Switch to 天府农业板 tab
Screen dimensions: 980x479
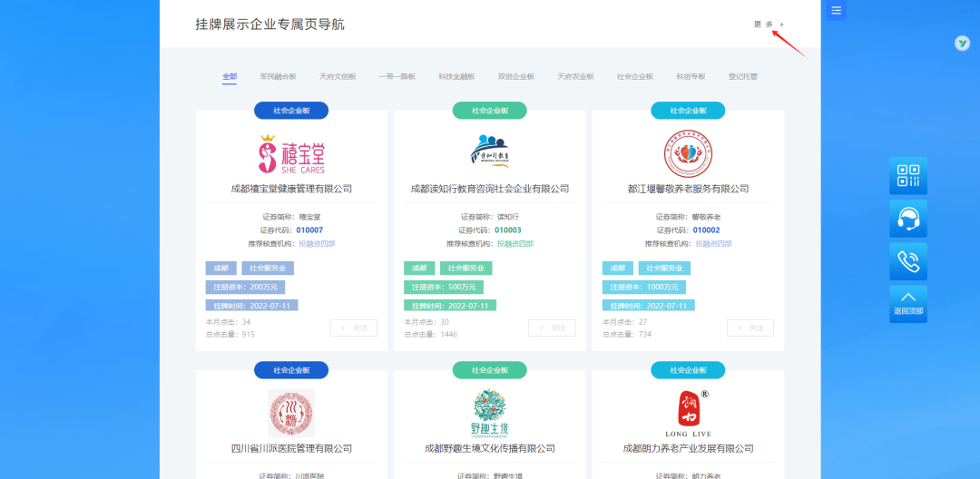point(575,77)
